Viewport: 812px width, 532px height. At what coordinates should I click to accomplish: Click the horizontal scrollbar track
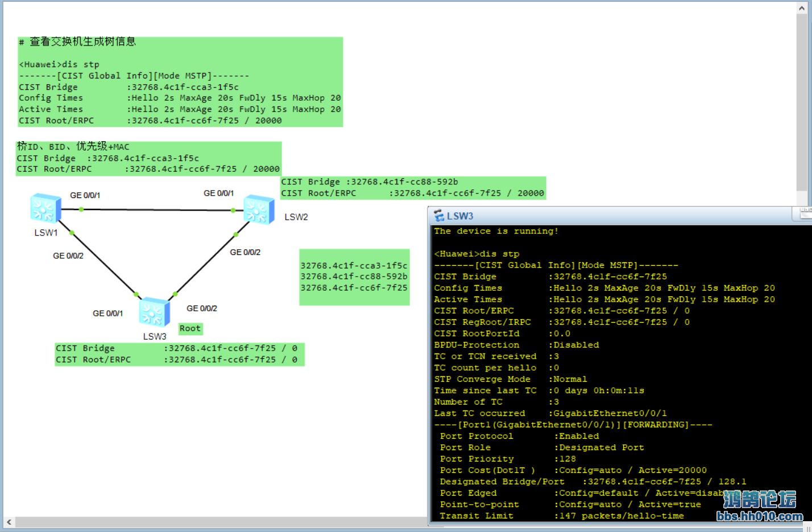(x=221, y=522)
